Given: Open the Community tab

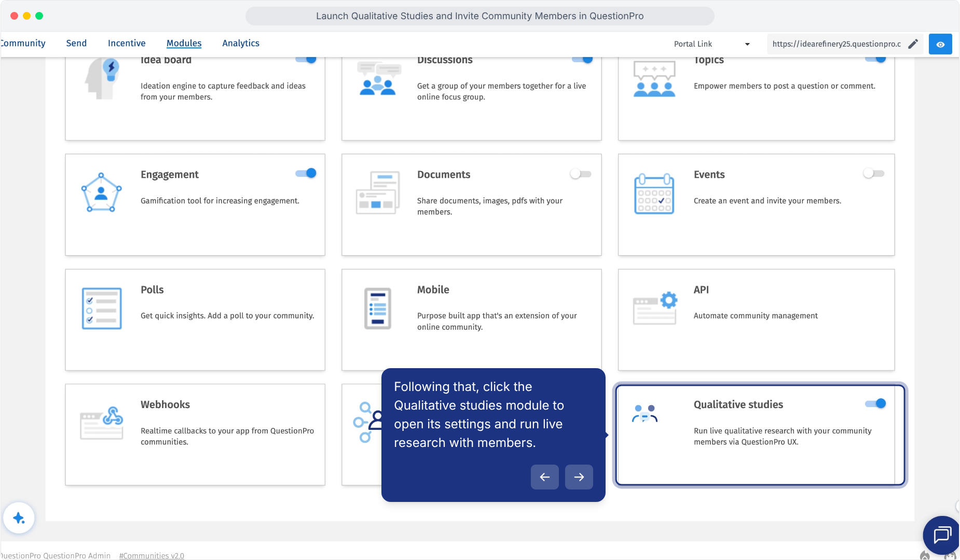Looking at the screenshot, I should (23, 44).
